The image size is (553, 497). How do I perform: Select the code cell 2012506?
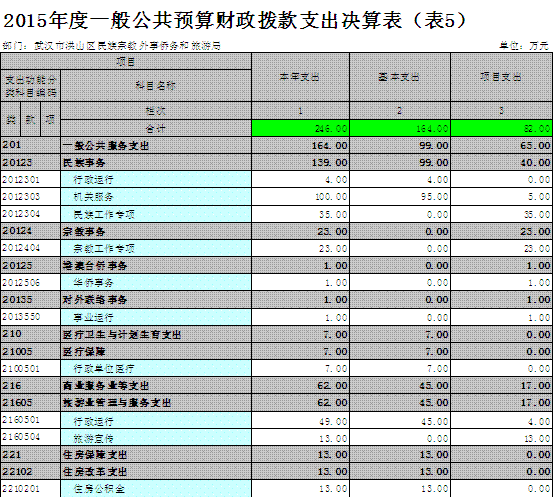coord(31,283)
